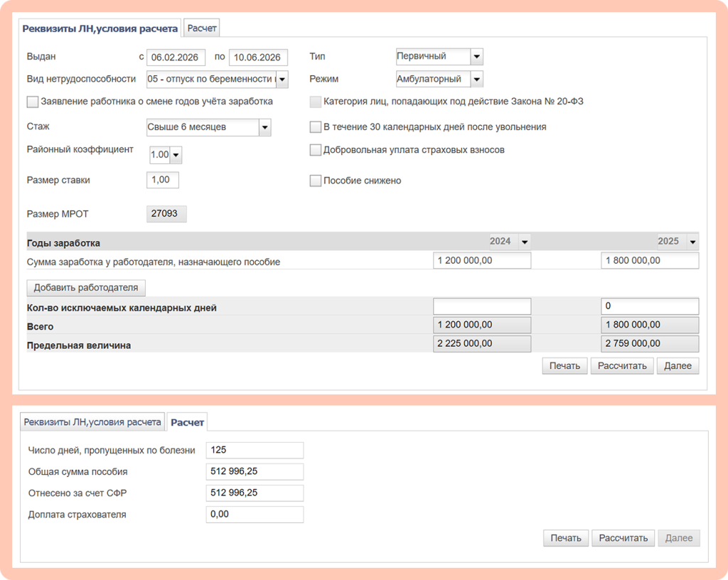Check Добровольная уплата страховых взносов
Viewport: 728px width, 580px height.
click(x=316, y=150)
